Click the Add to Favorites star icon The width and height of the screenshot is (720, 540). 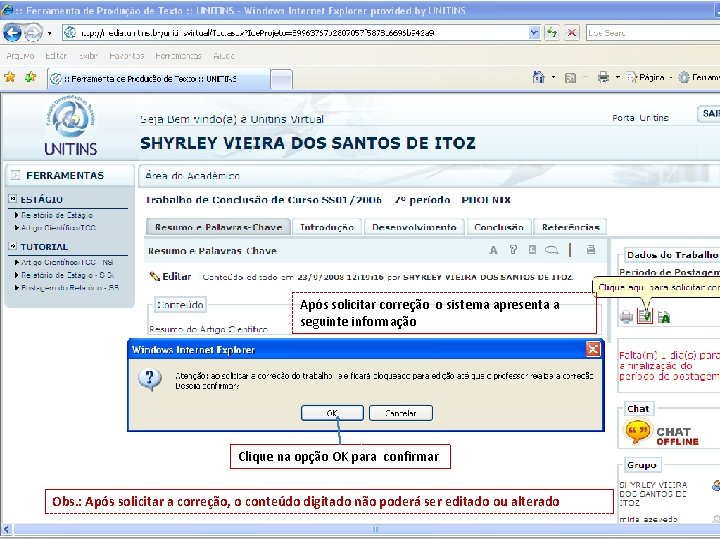31,77
